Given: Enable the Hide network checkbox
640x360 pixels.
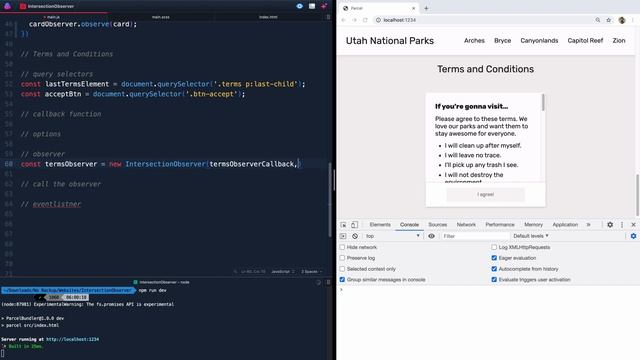Looking at the screenshot, I should pyautogui.click(x=342, y=247).
